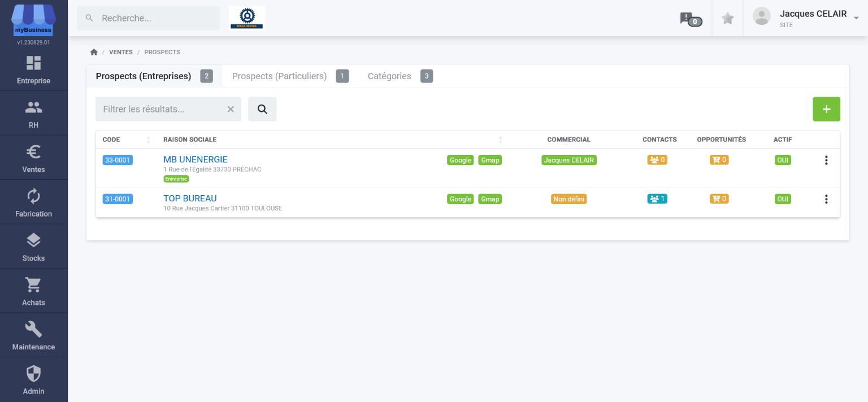
Task: Open the Ventes module in sidebar
Action: pos(33,158)
